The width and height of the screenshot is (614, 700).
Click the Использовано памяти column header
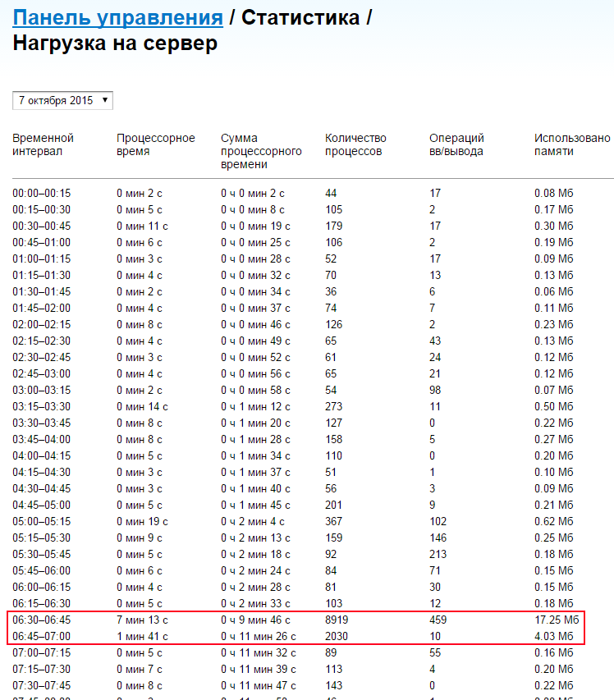[x=572, y=144]
